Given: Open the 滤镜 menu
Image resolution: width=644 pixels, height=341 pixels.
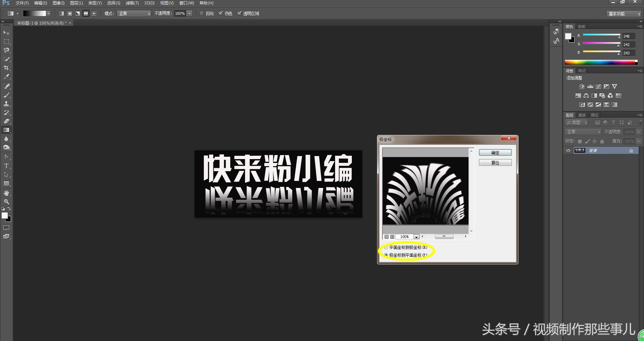Looking at the screenshot, I should click(132, 3).
